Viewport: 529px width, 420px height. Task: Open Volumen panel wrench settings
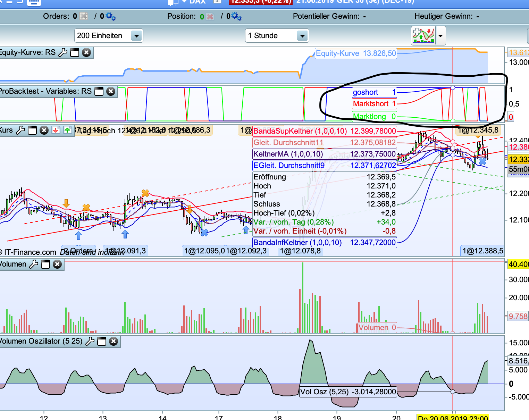pyautogui.click(x=34, y=264)
